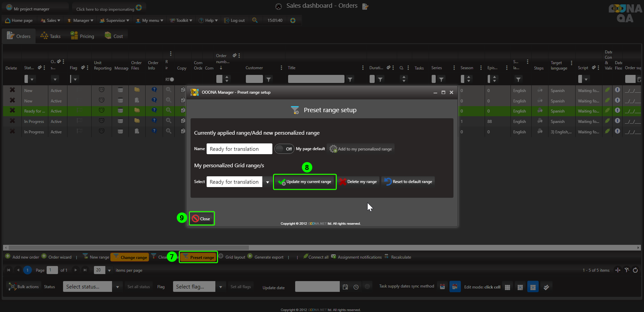
Task: Toggle the My page default switch
Action: pyautogui.click(x=284, y=149)
